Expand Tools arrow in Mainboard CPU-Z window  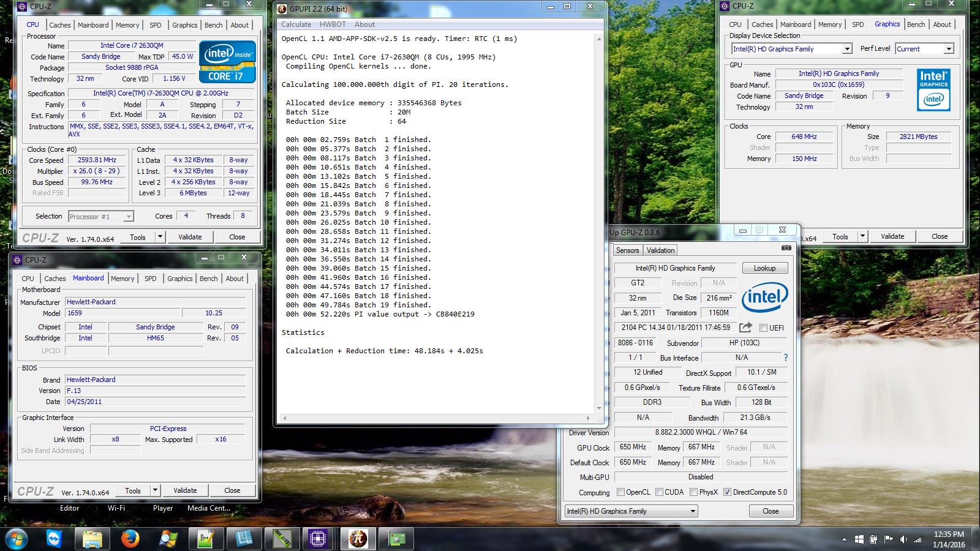[x=155, y=490]
